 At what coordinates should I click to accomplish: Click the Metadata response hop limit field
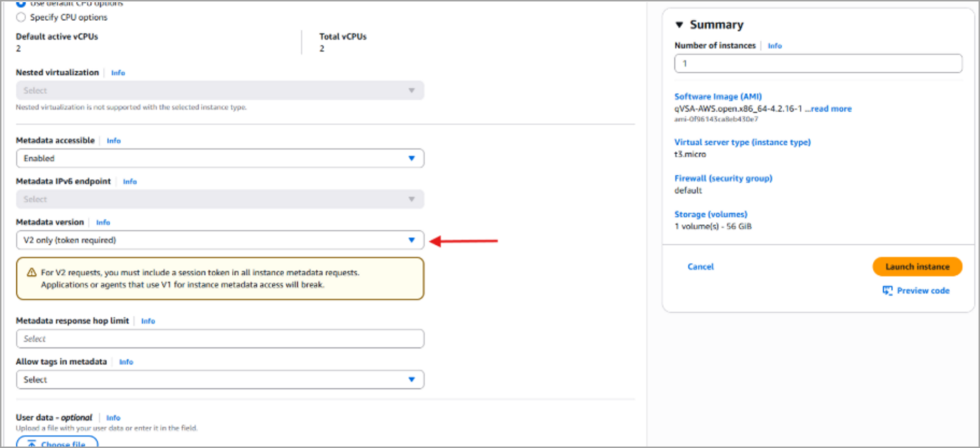(x=220, y=338)
